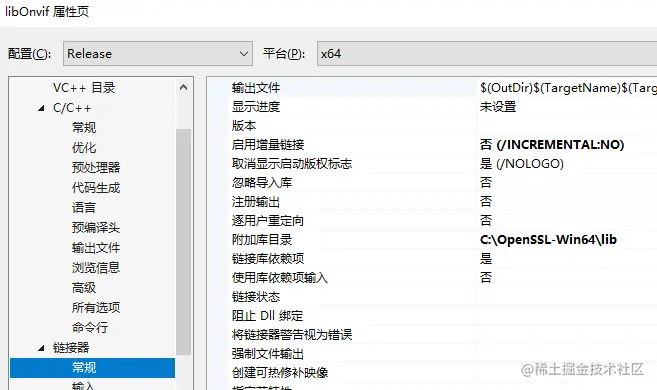Click the 链接库依赖项 property label
657x390 pixels.
(268, 259)
